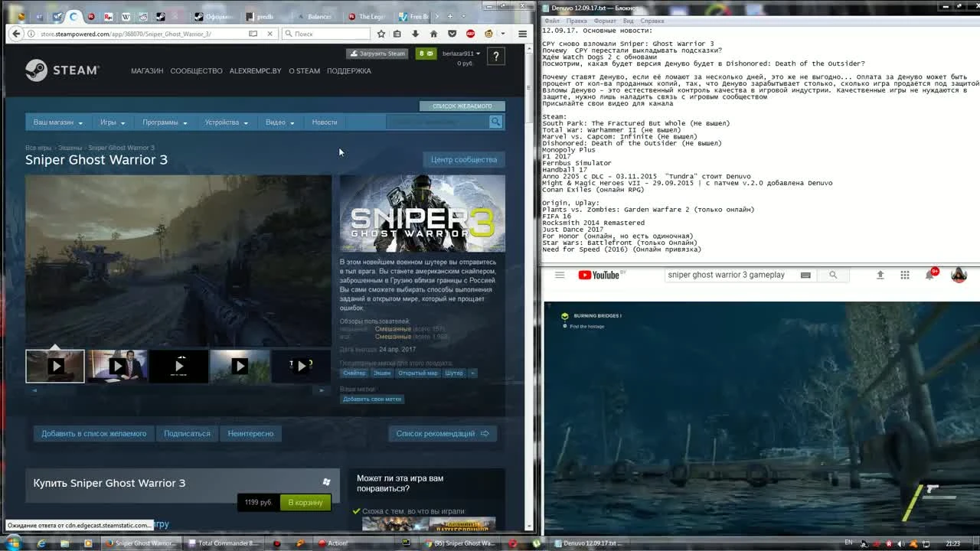Click the Adblock Plus icon in browser toolbar
The height and width of the screenshot is (551, 980).
tap(469, 34)
